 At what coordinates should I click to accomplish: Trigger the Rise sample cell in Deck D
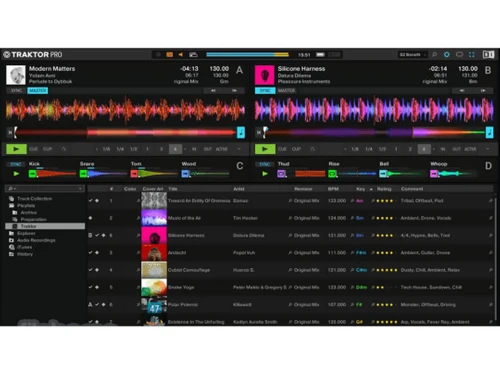point(332,174)
